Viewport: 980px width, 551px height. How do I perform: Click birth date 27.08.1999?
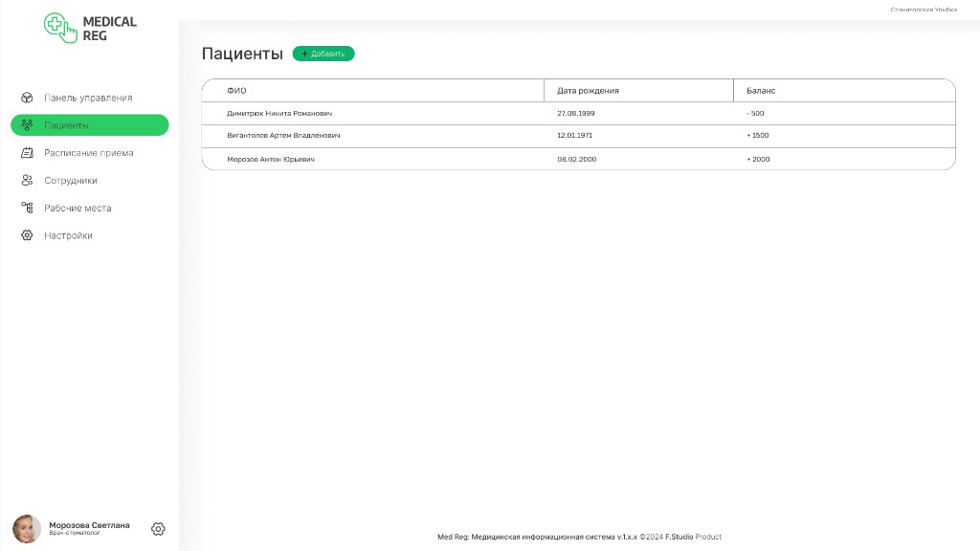(575, 114)
